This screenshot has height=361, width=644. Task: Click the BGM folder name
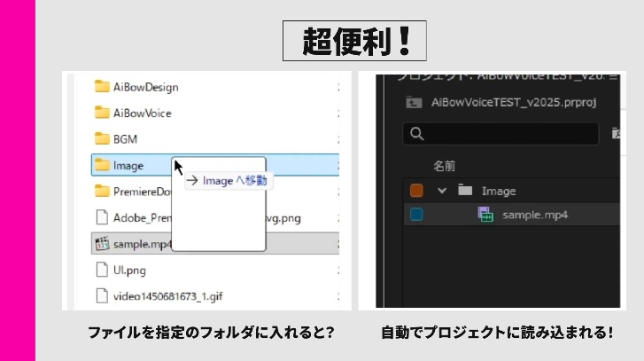coord(125,139)
